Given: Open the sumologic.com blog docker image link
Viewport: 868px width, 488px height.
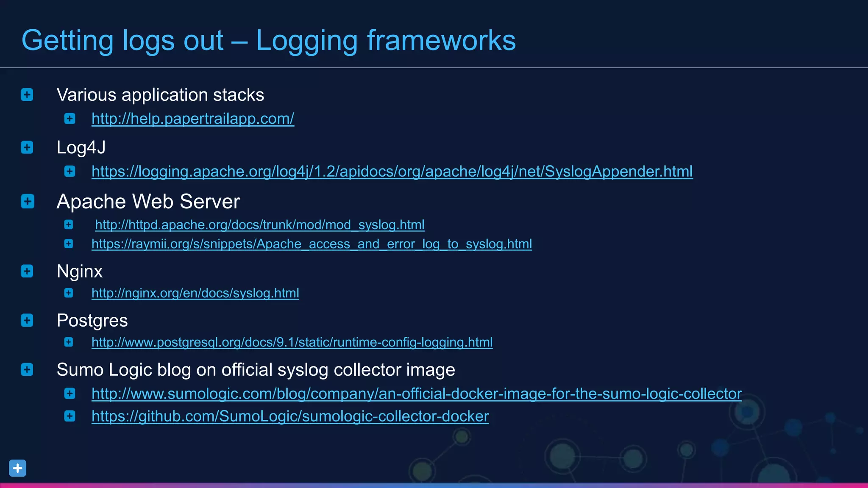Looking at the screenshot, I should coord(417,394).
